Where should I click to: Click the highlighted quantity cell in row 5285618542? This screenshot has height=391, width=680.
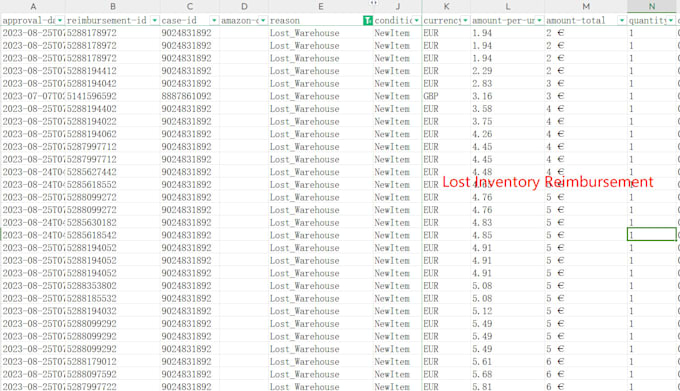[x=652, y=235]
